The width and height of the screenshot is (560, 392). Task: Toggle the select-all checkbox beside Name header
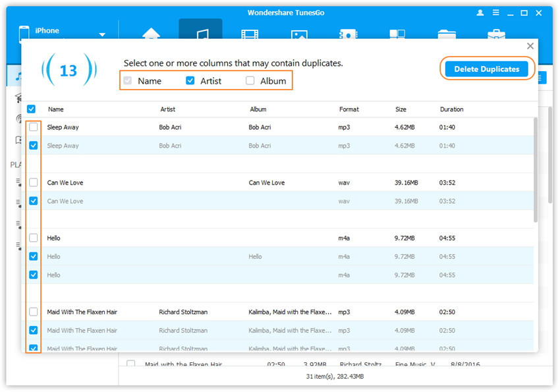pos(32,109)
